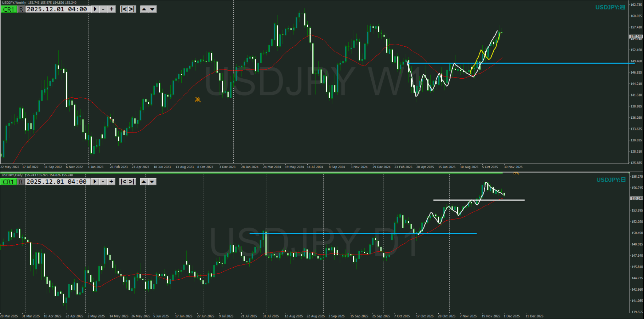Click the minus button on daily chart toolbar
The width and height of the screenshot is (644, 319).
click(103, 181)
